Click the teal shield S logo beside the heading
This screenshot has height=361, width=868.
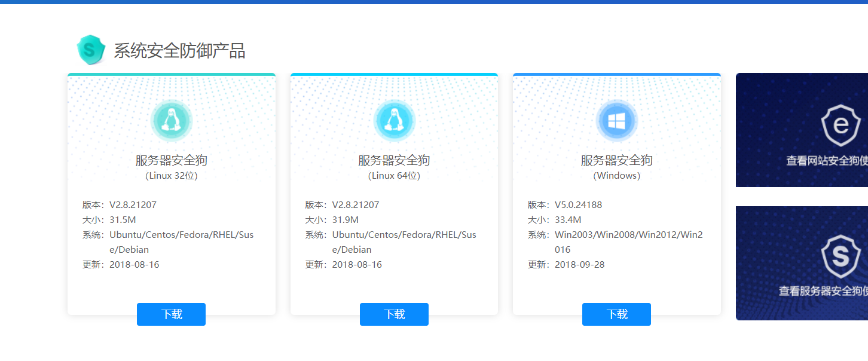pos(91,50)
